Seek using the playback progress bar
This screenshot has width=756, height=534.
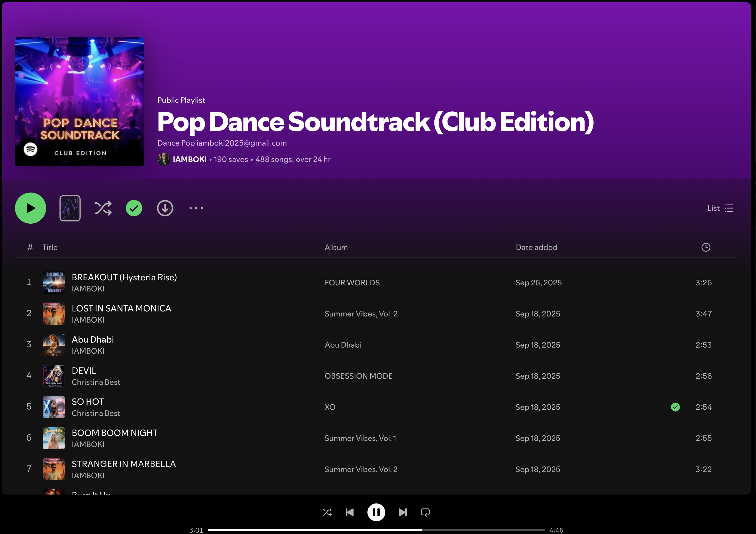(x=376, y=530)
